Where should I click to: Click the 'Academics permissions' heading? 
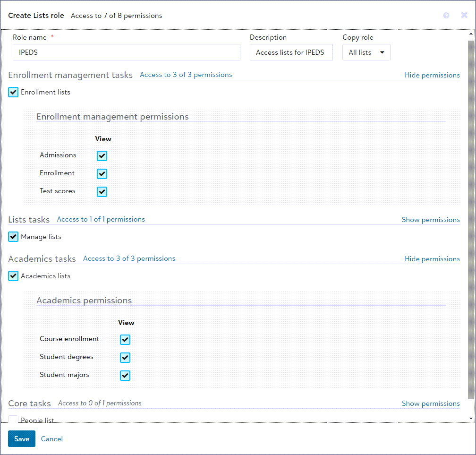coord(84,300)
